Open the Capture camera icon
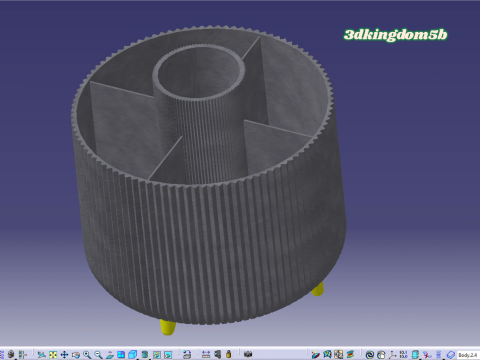Screen dimensions: 480x360 click(x=248, y=354)
